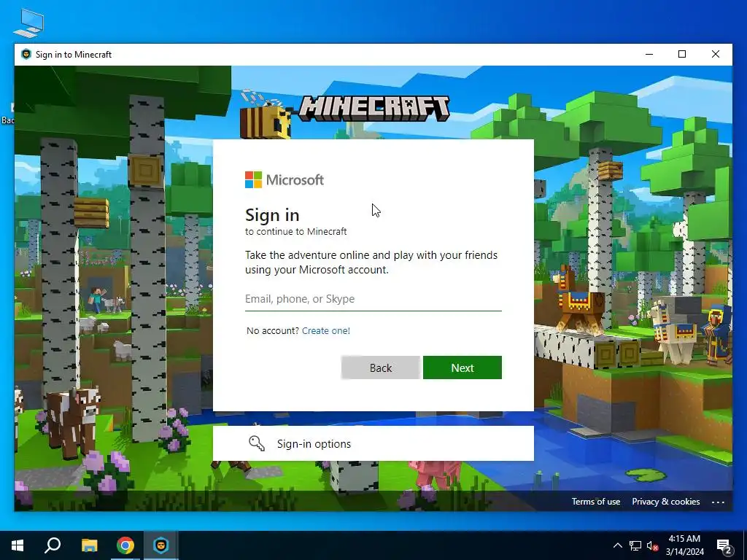Open the three-dot more options menu
747x560 pixels.
point(718,502)
